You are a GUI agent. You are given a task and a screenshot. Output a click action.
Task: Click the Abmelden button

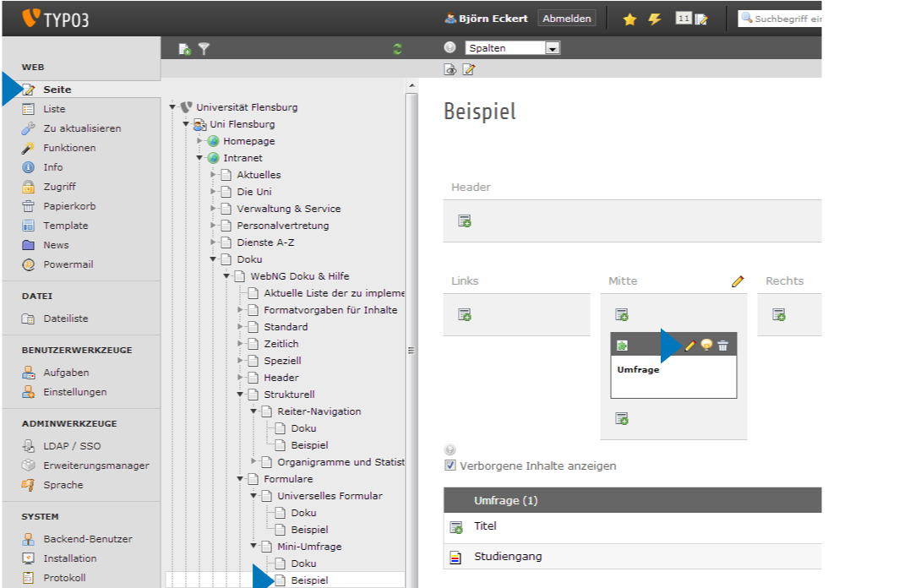(x=567, y=19)
